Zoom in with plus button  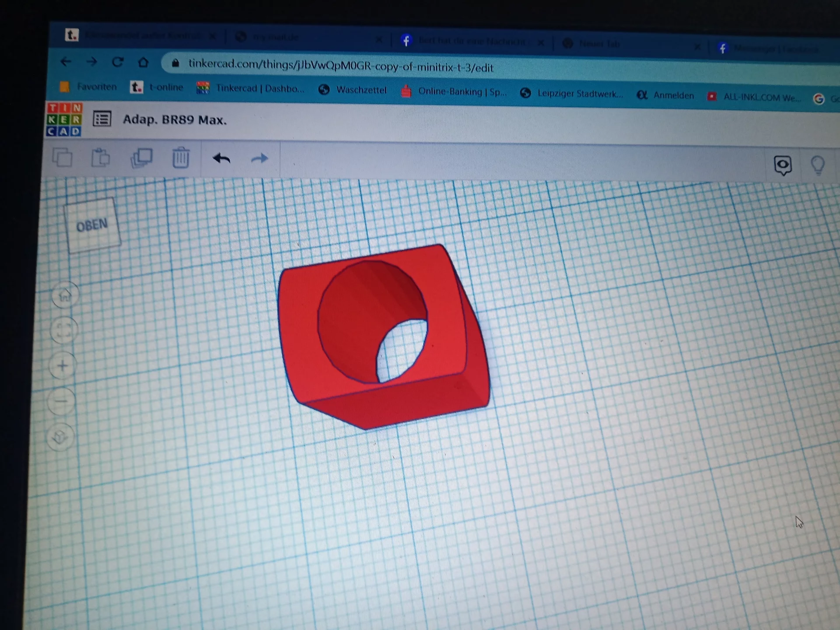click(63, 366)
